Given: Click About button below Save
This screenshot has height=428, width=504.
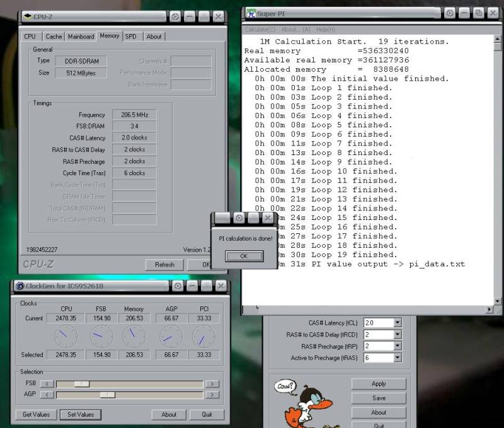Looking at the screenshot, I should pos(379,412).
